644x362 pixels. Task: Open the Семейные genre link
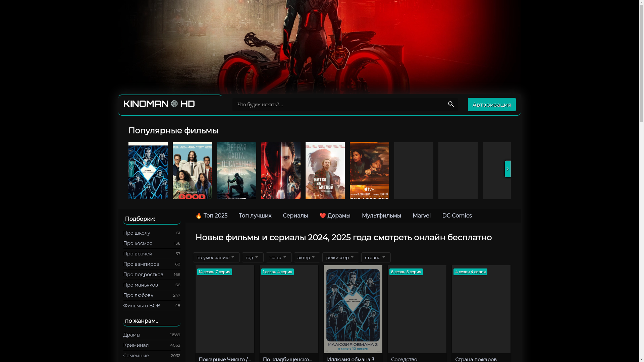pyautogui.click(x=152, y=356)
